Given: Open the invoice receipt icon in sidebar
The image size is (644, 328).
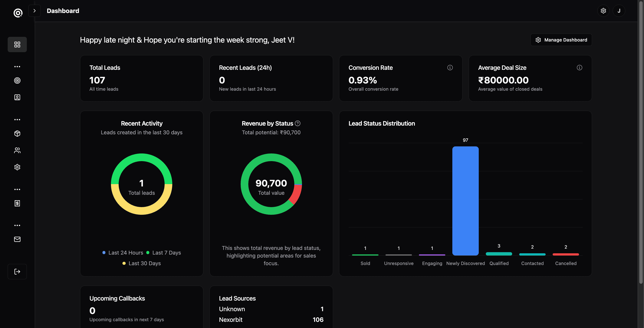Looking at the screenshot, I should coord(17,203).
